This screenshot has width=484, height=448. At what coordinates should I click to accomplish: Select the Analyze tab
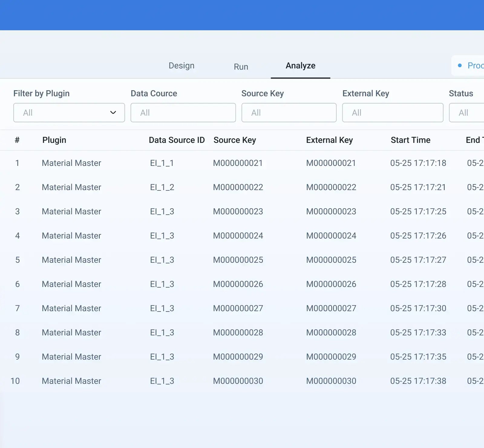tap(300, 65)
